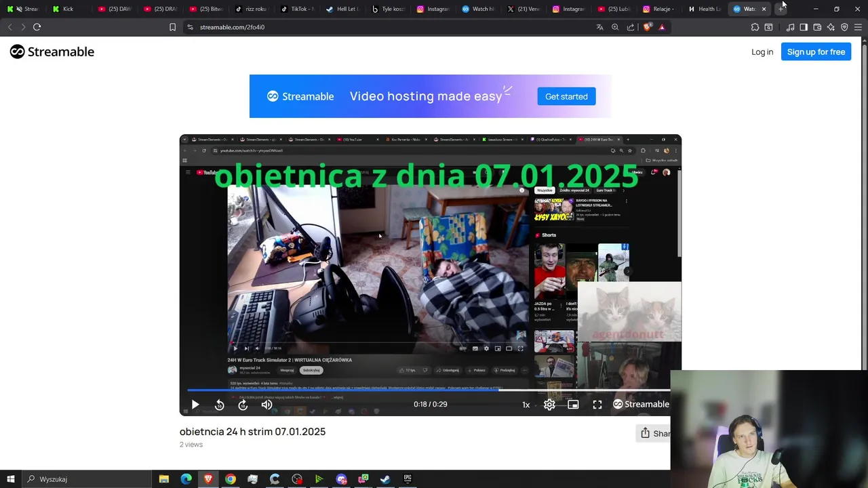Open the Brave Wallet icon
Viewport: 868px width, 488px height.
817,27
